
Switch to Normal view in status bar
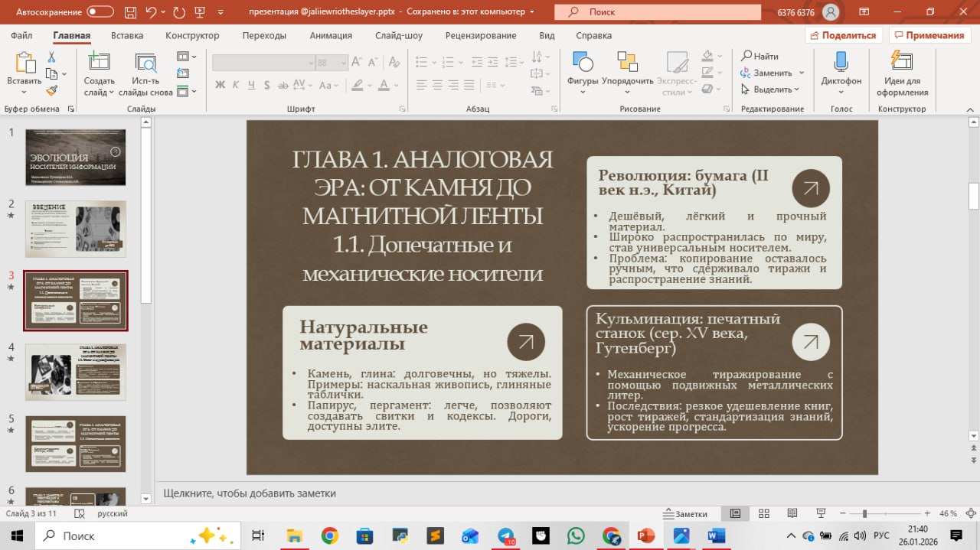coord(735,513)
